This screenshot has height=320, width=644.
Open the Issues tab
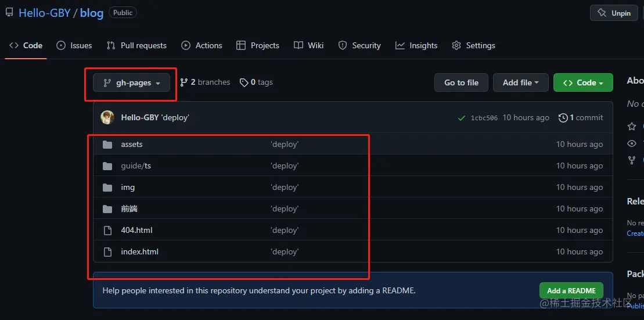(x=74, y=46)
